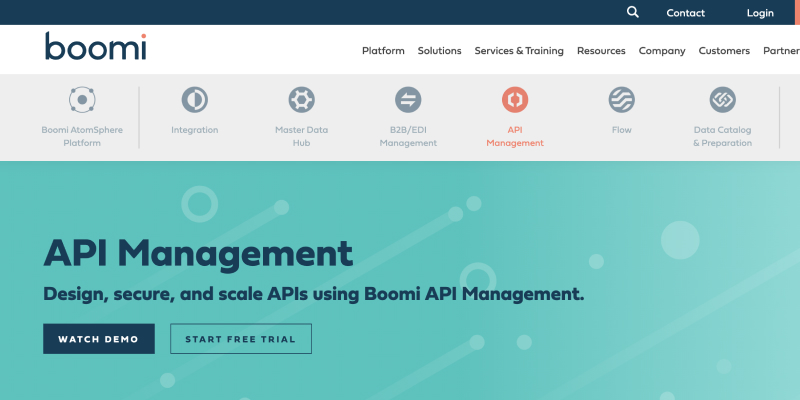Image resolution: width=800 pixels, height=400 pixels.
Task: Click the API Management hero heading
Action: 198,254
